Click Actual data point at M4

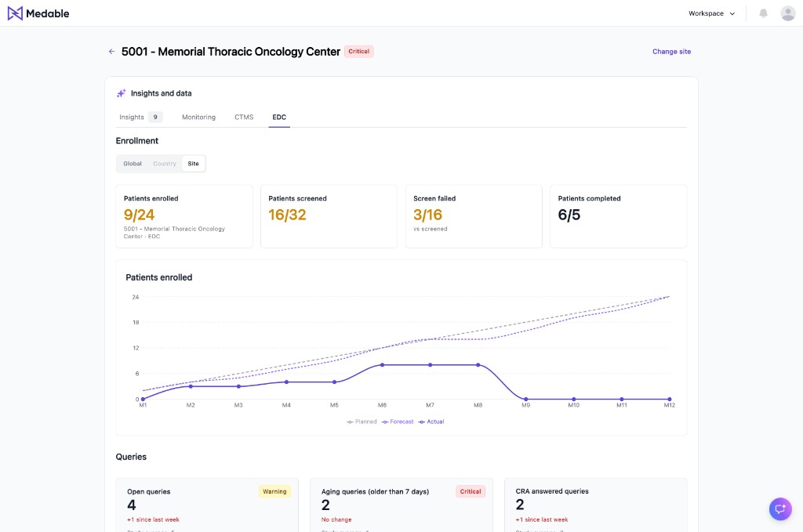click(x=286, y=382)
